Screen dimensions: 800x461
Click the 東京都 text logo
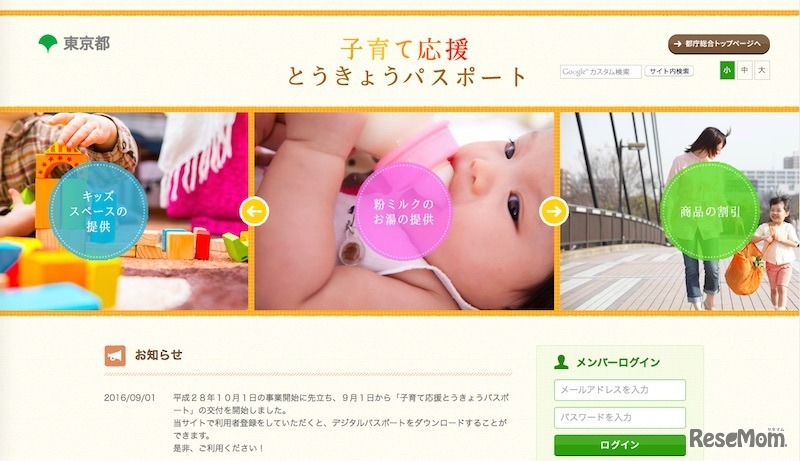[87, 43]
